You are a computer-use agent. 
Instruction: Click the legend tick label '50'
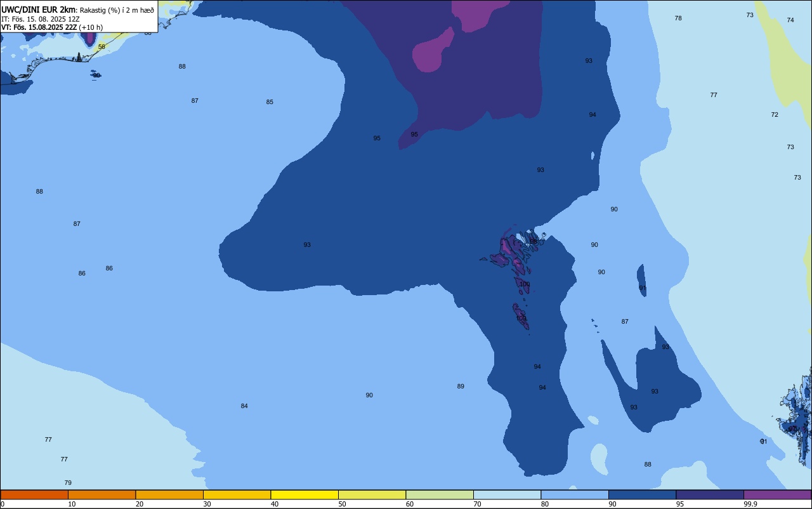click(343, 504)
